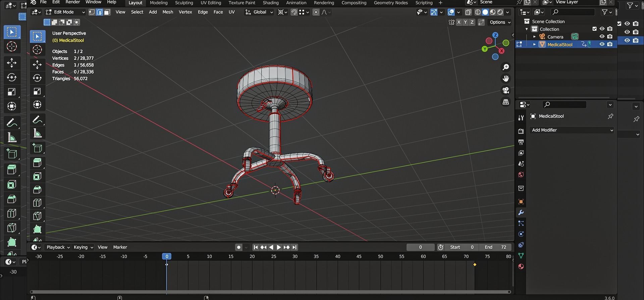Select the Move tool in front viewport toolbar
This screenshot has width=644, height=300.
(37, 64)
